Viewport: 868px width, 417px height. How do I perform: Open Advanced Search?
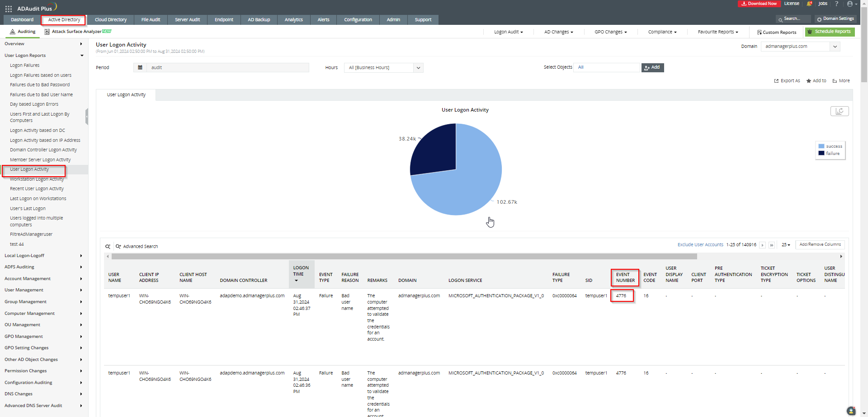coord(137,247)
